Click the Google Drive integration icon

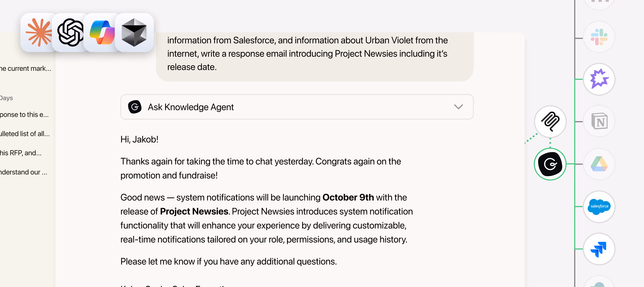[x=599, y=164]
